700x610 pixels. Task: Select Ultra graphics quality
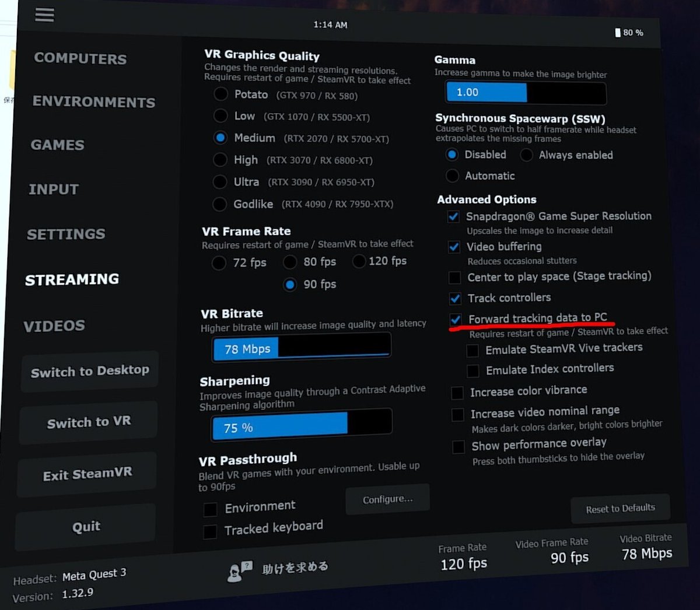click(219, 181)
